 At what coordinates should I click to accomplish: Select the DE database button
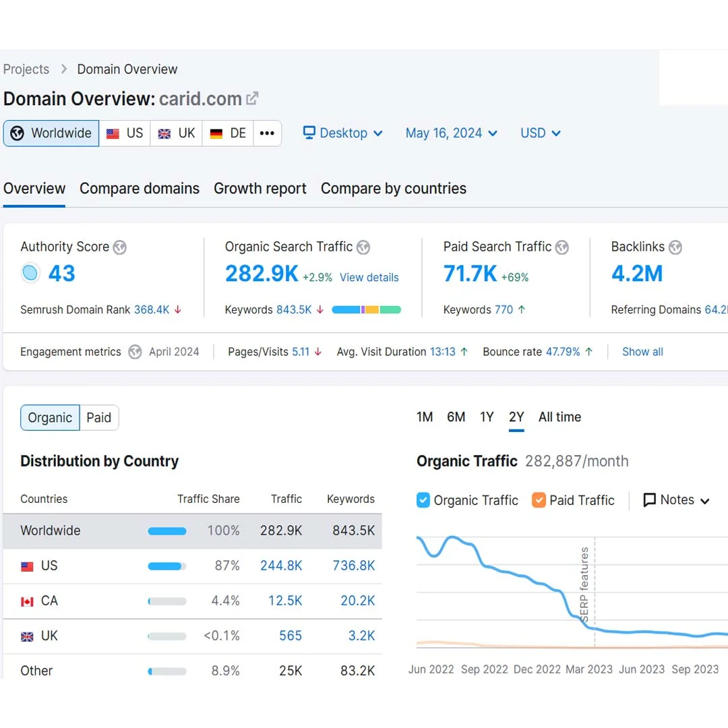coord(228,133)
